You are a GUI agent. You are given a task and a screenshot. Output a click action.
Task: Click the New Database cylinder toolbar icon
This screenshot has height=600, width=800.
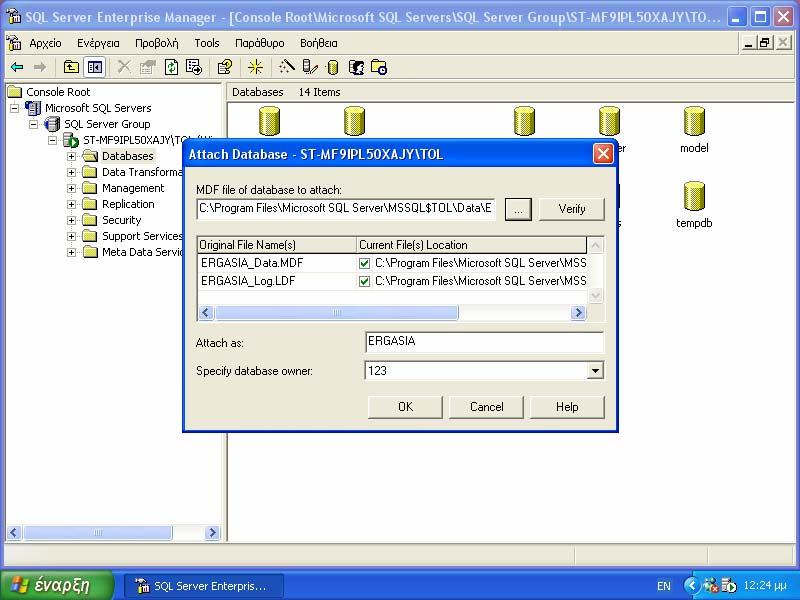coord(333,67)
